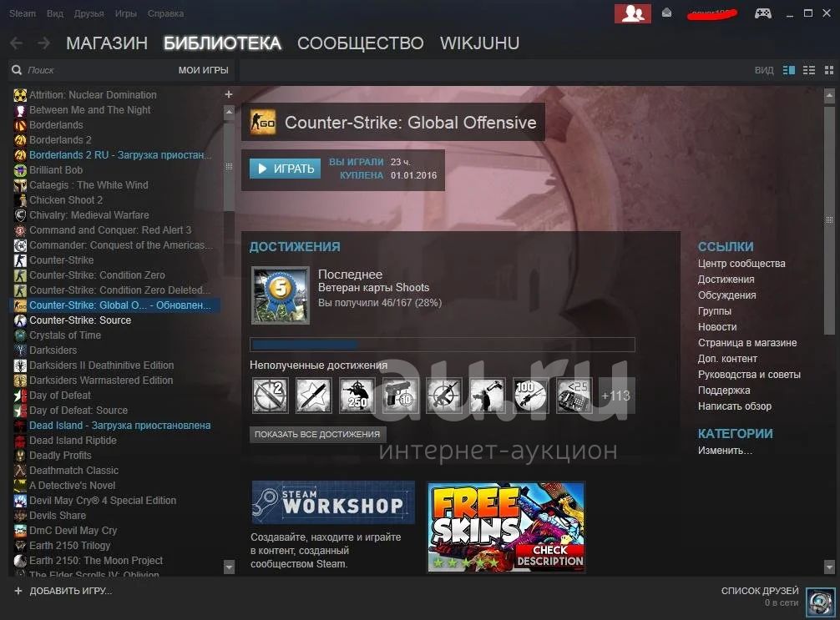Open the Steam menu

[x=23, y=13]
